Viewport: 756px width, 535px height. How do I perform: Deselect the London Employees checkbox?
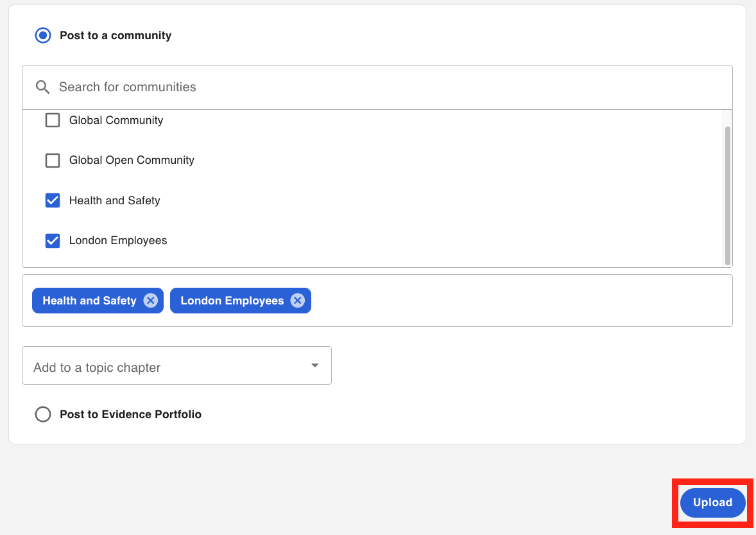point(53,240)
